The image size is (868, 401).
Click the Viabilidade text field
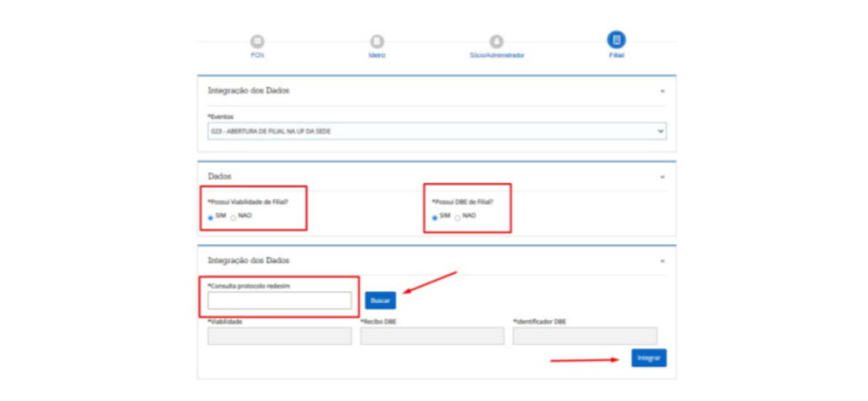click(279, 335)
